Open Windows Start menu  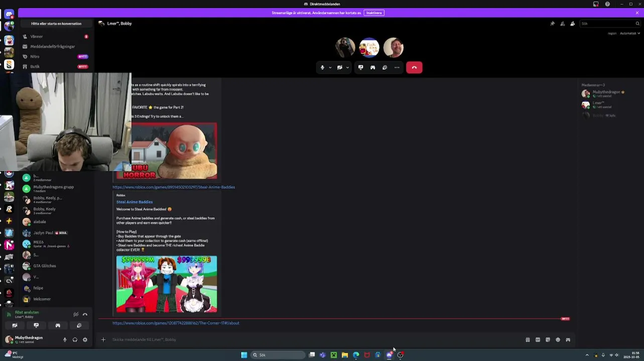pos(244,355)
